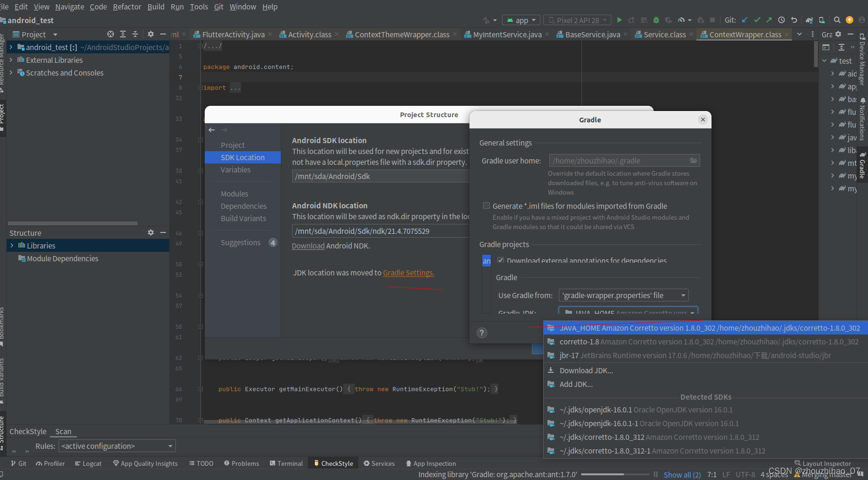Image resolution: width=868 pixels, height=480 pixels.
Task: Open the Build menu
Action: coord(156,7)
